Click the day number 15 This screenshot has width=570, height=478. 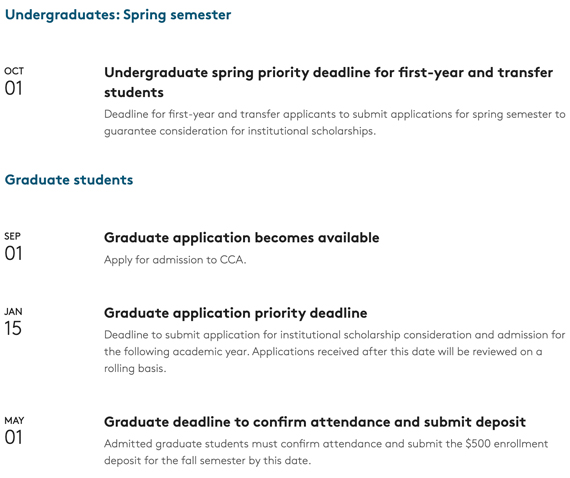pyautogui.click(x=13, y=329)
